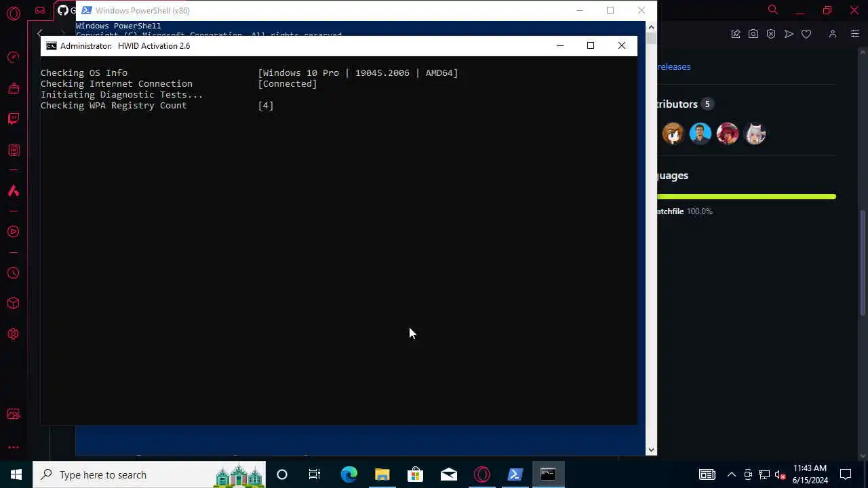Show hidden tray icons chevron
The width and height of the screenshot is (868, 488).
coord(732,474)
